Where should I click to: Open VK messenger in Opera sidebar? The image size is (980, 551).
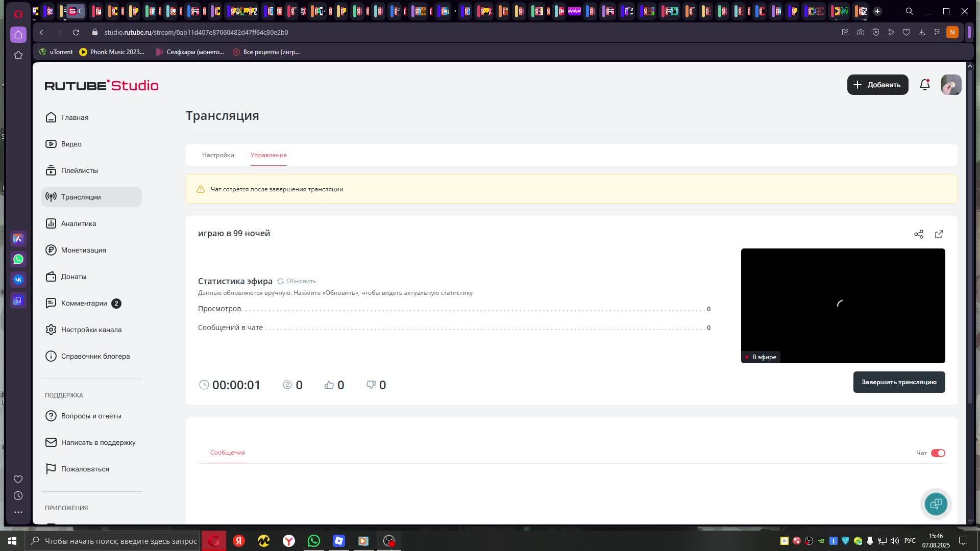(x=18, y=280)
